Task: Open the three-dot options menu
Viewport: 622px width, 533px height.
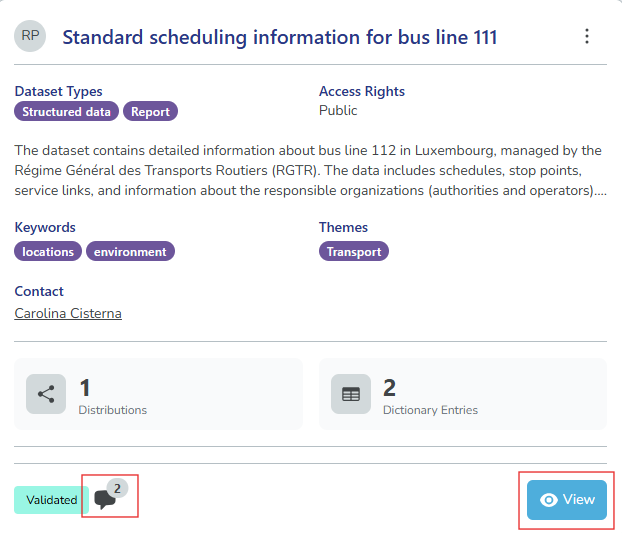Action: coord(587,37)
